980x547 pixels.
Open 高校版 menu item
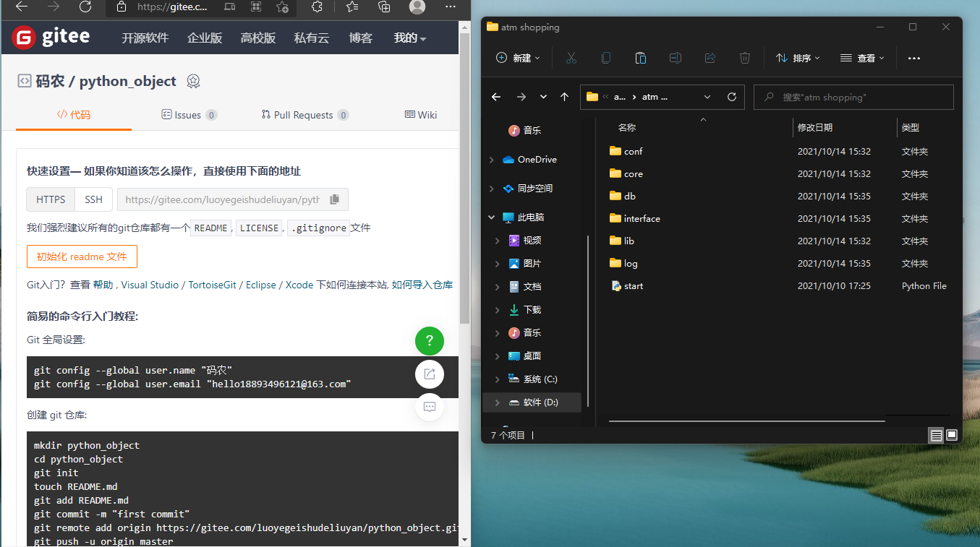(258, 38)
